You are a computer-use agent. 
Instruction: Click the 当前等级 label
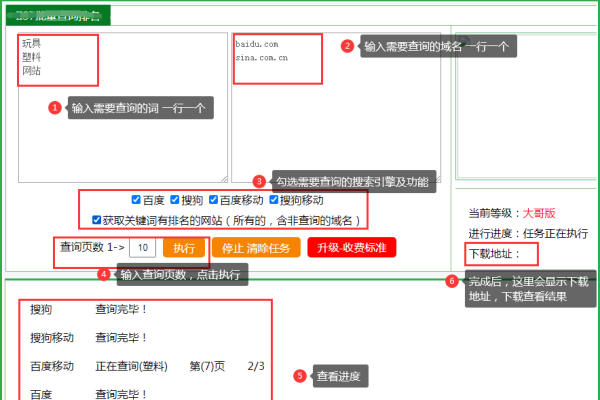(491, 213)
